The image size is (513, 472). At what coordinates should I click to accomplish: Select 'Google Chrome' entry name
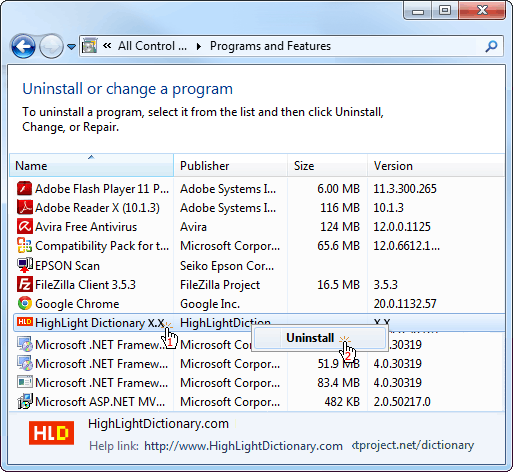pyautogui.click(x=77, y=304)
